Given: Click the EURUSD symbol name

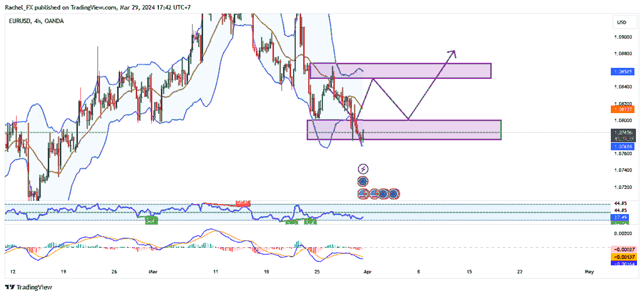Looking at the screenshot, I should tap(19, 21).
